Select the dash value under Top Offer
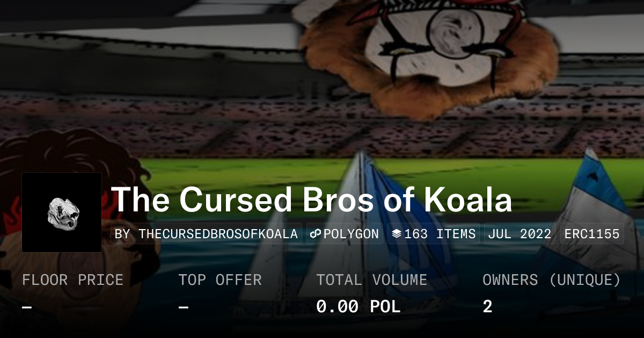This screenshot has width=644, height=338. [x=183, y=307]
